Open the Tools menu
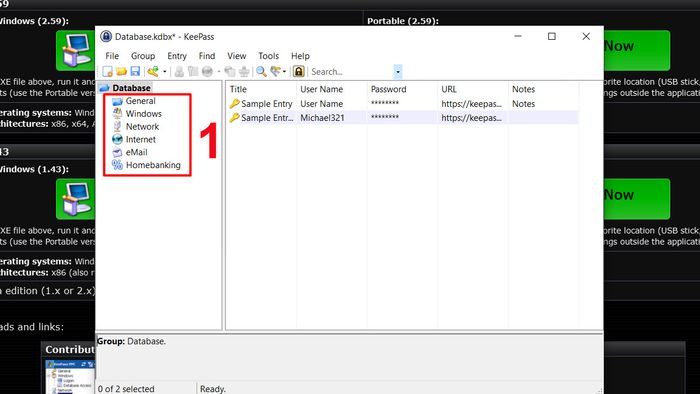700x394 pixels. click(268, 56)
